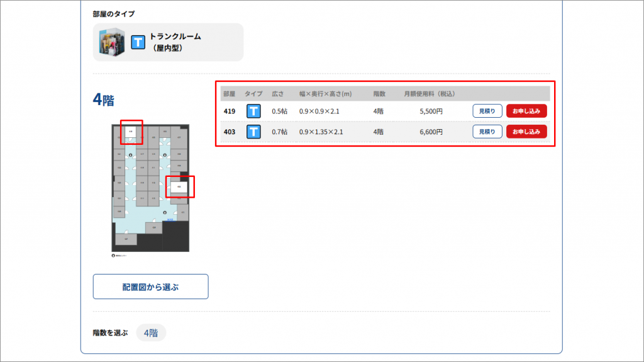644x362 pixels.
Task: Click the blue T icon beside トランクルーム
Action: pyautogui.click(x=138, y=42)
